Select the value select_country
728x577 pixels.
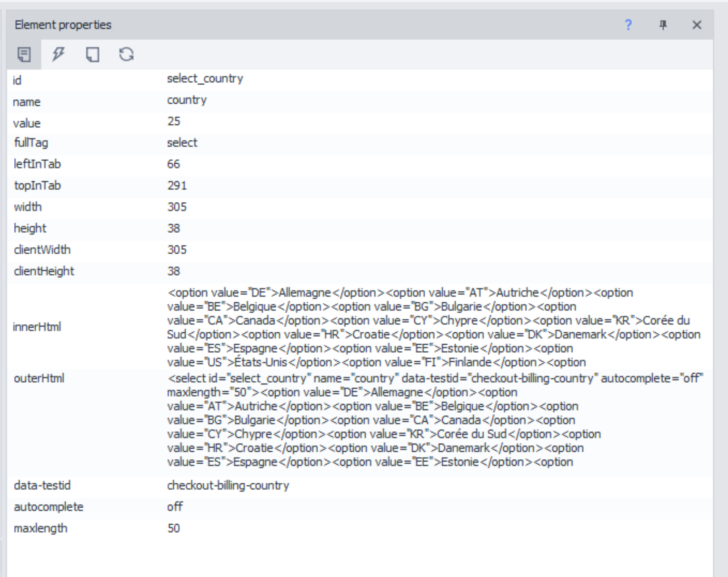[205, 79]
